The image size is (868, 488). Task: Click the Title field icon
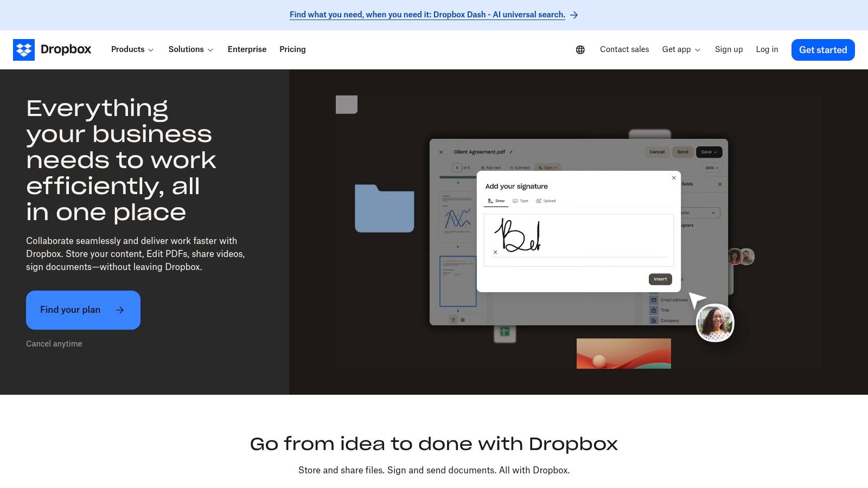pos(654,310)
